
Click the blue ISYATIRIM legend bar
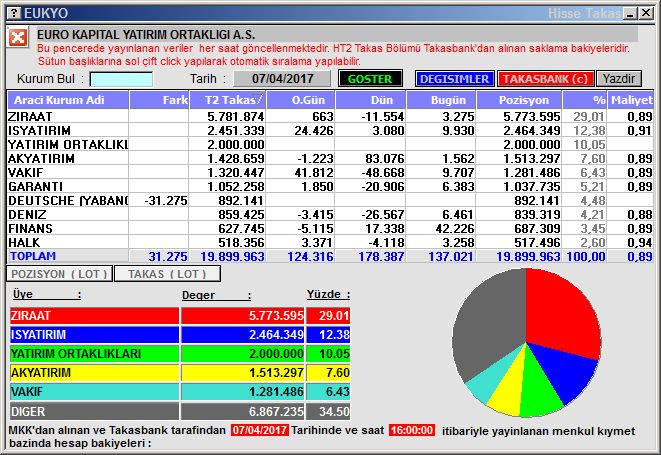[94, 334]
